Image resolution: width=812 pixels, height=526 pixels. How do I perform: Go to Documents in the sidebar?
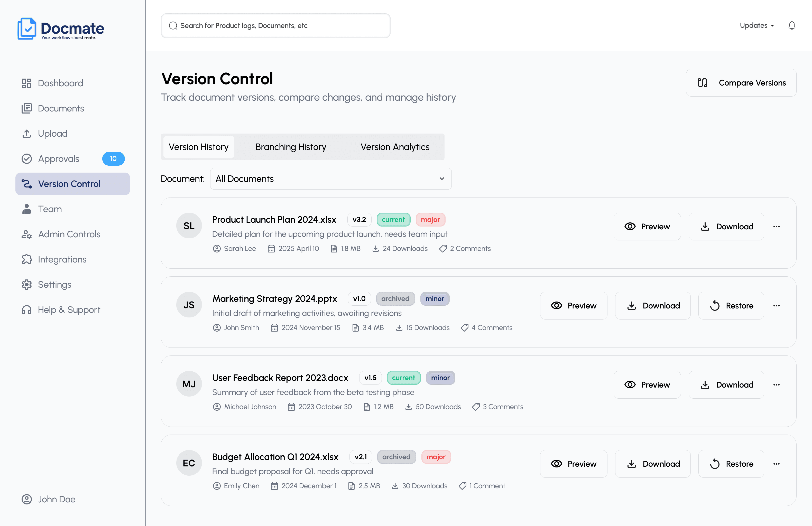click(x=52, y=108)
